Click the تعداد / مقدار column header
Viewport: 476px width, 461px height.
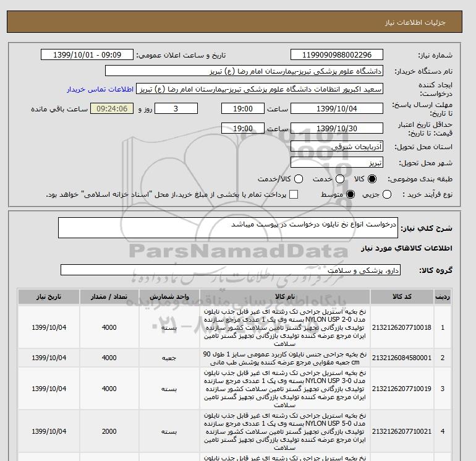tap(109, 296)
